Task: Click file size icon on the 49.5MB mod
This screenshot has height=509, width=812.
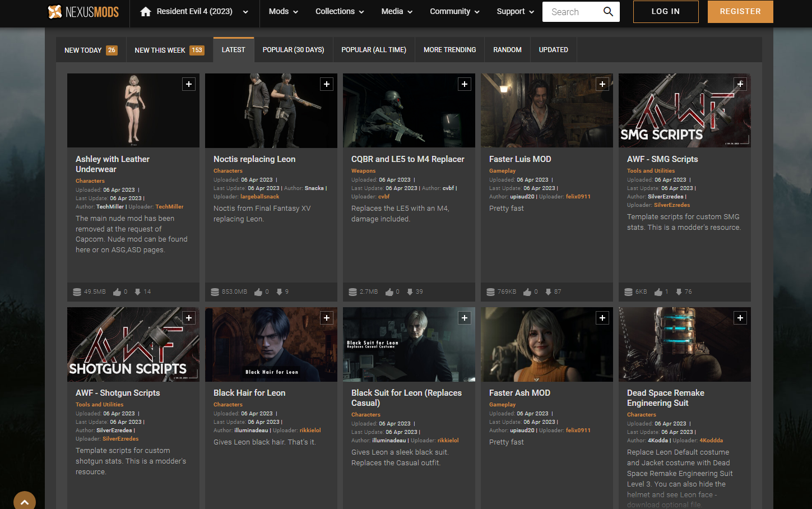Action: (x=77, y=292)
